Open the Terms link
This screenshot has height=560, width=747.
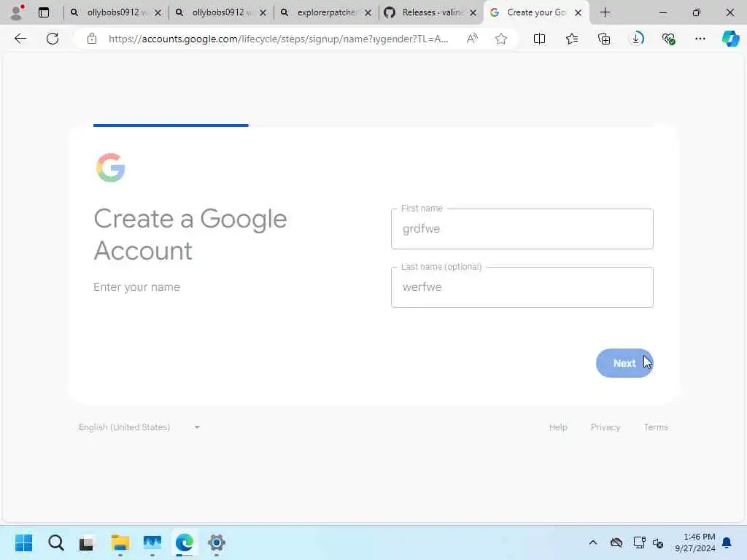pos(656,427)
